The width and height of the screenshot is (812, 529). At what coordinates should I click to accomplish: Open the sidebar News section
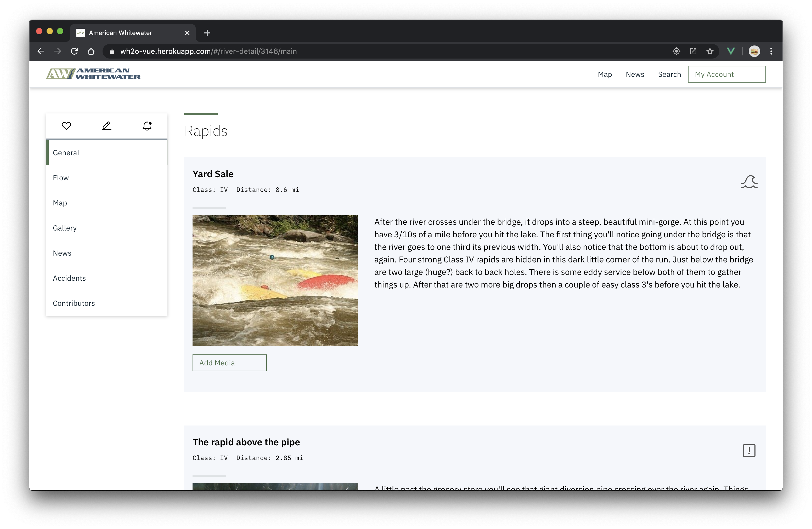point(106,253)
